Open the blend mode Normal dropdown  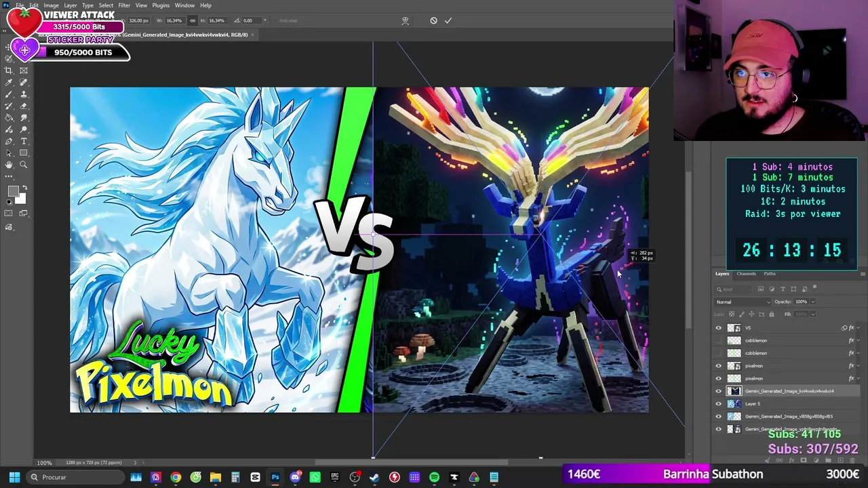(x=743, y=302)
